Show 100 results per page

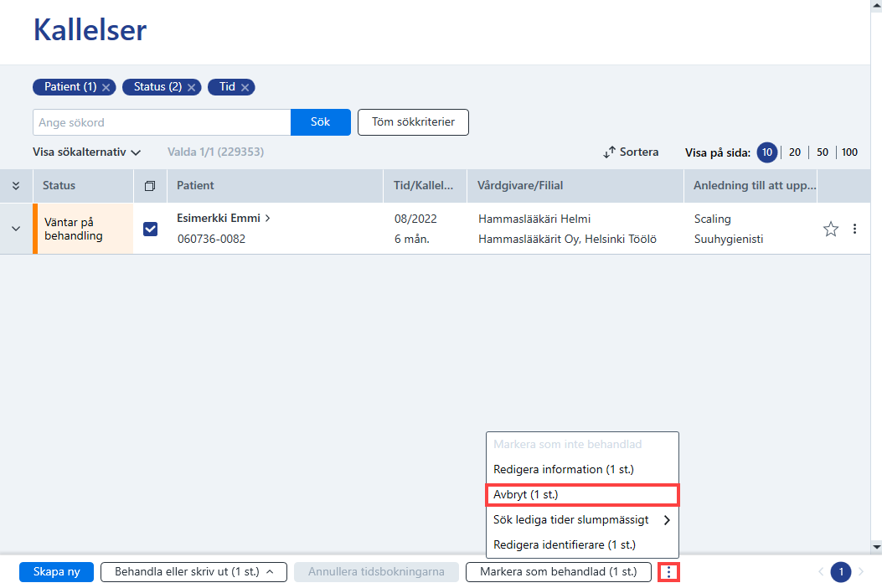[849, 152]
